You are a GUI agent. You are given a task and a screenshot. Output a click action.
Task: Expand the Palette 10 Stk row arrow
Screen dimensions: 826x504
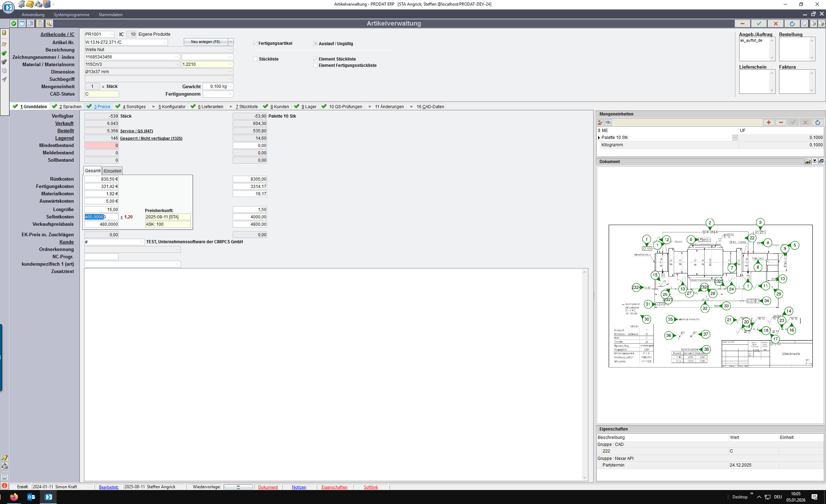pyautogui.click(x=599, y=138)
